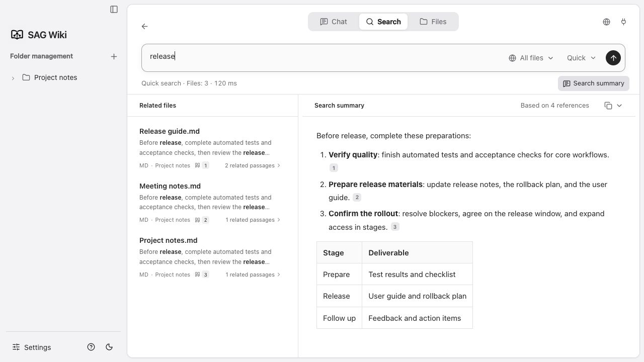
Task: Click citation badge 2 in summary
Action: click(x=357, y=198)
